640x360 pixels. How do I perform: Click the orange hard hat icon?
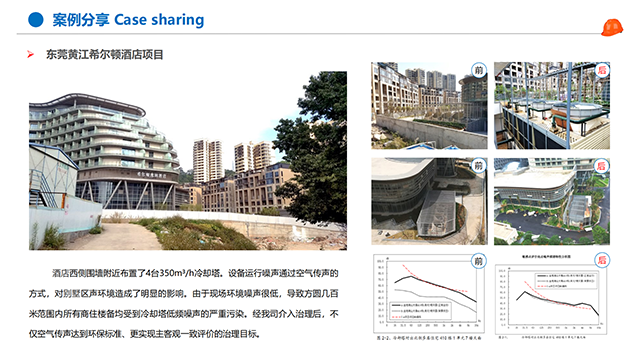click(x=612, y=27)
